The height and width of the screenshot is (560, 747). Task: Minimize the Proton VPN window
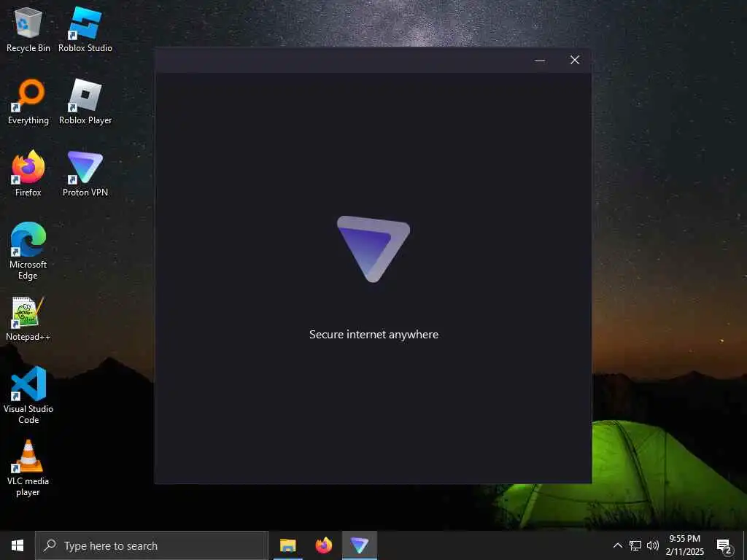click(x=540, y=60)
